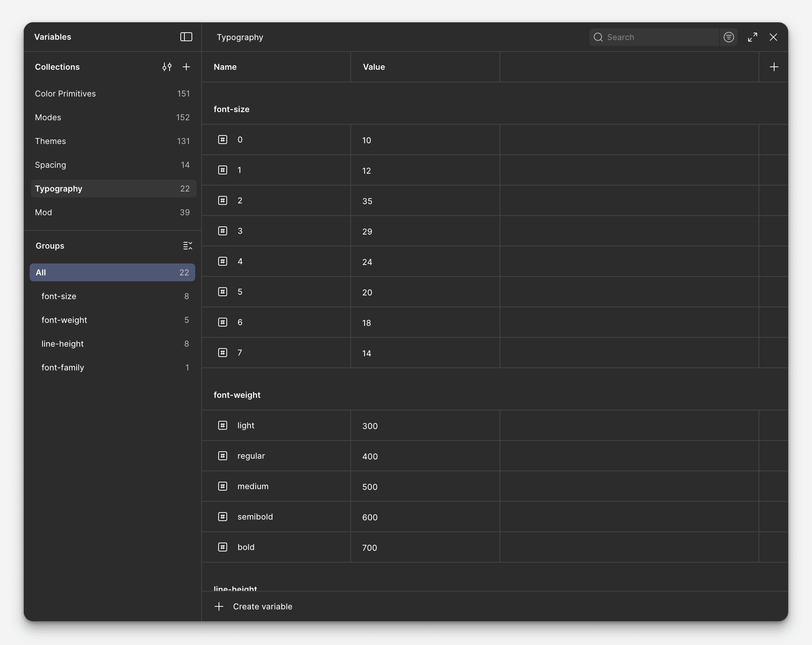Click the number icon beside semibold variable
This screenshot has width=812, height=645.
(x=223, y=517)
